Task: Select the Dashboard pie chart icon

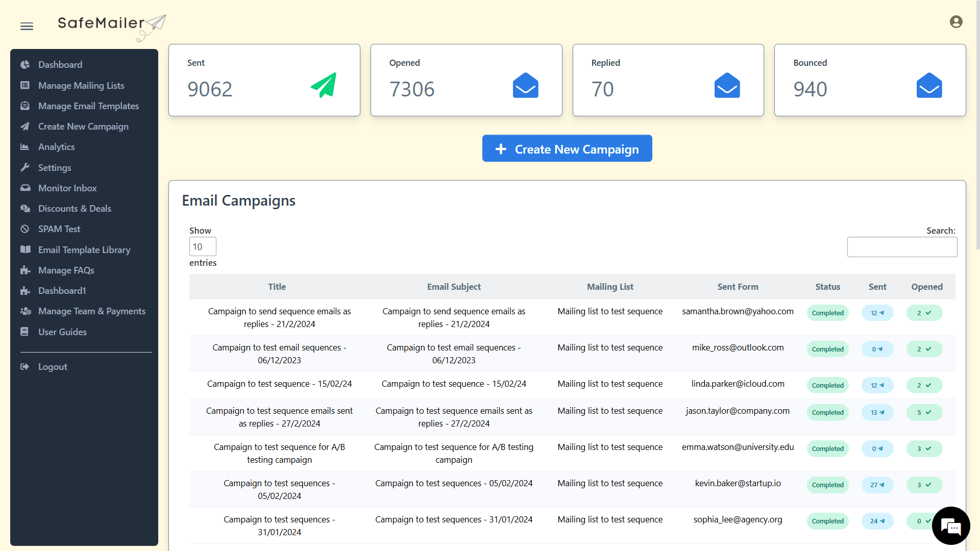Action: click(26, 64)
